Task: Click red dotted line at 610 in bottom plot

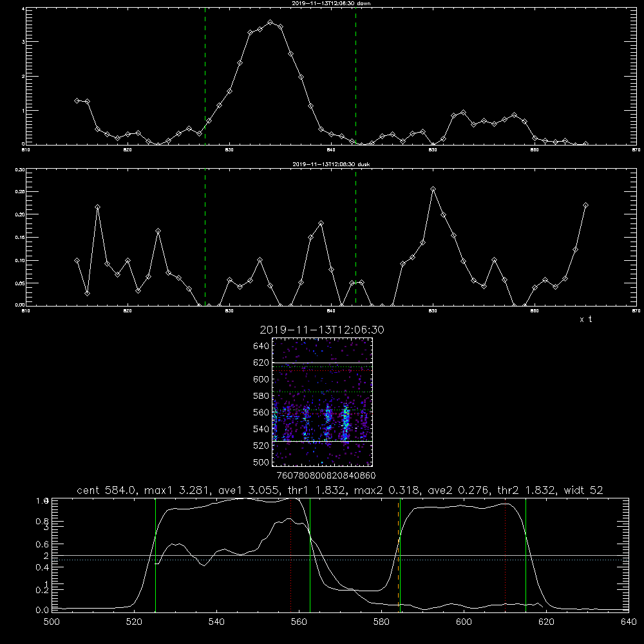Action: pos(505,555)
